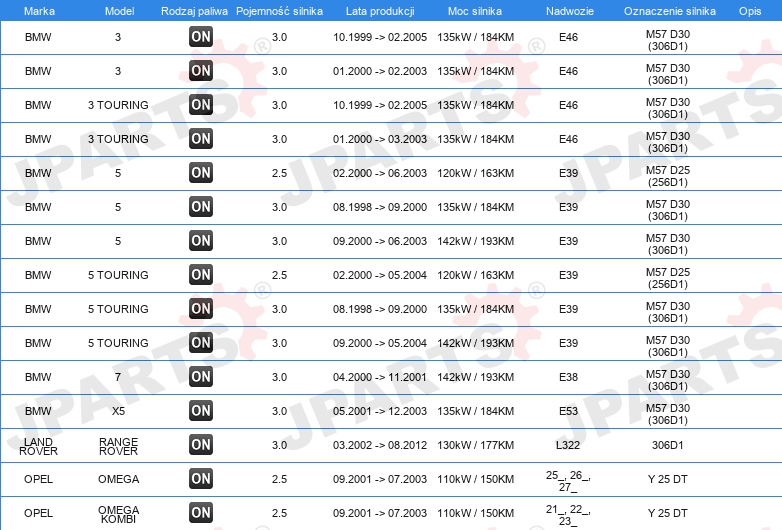
Task: Select the E53 body cell
Action: [569, 411]
